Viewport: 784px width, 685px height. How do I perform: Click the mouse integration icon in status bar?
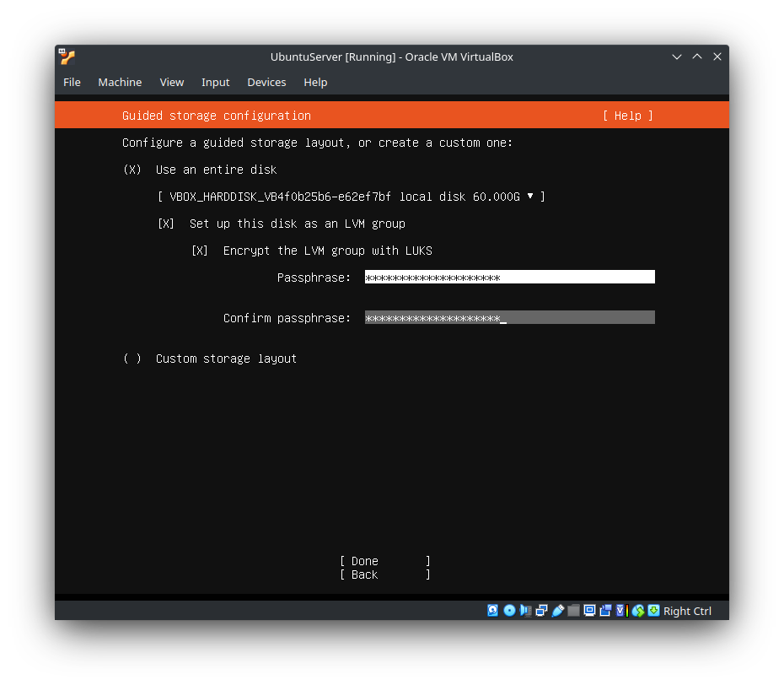637,610
